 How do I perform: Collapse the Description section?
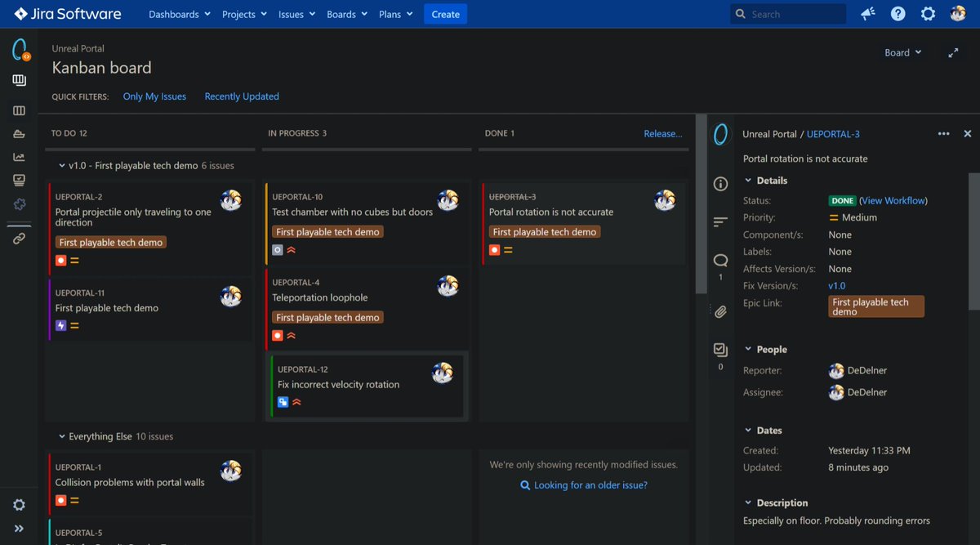pos(748,503)
